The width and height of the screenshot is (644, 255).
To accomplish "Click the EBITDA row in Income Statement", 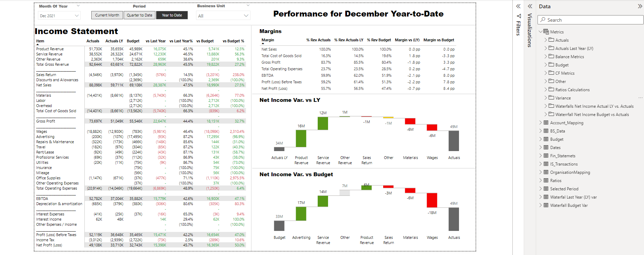I will [141, 199].
